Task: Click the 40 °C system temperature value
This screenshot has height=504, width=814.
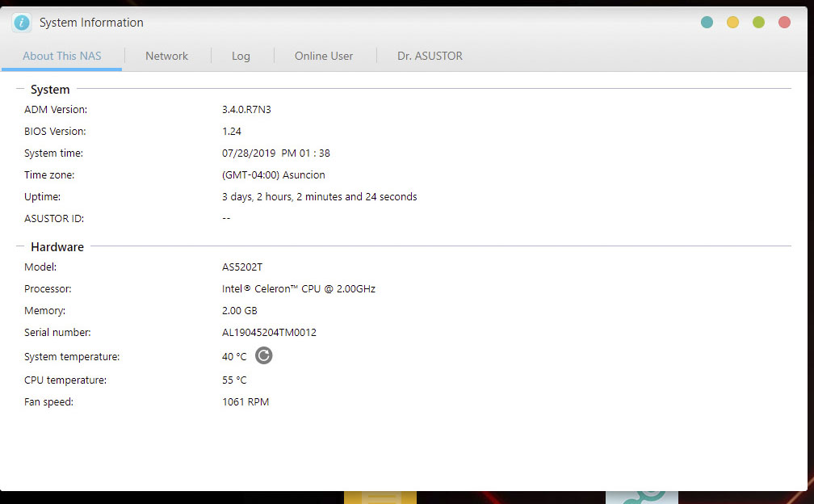Action: pos(234,356)
